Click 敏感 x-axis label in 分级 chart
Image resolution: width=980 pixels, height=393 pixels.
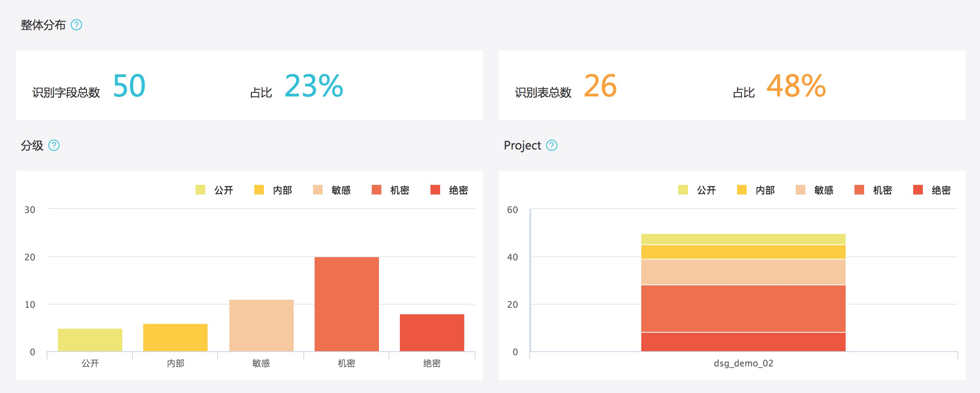(261, 363)
